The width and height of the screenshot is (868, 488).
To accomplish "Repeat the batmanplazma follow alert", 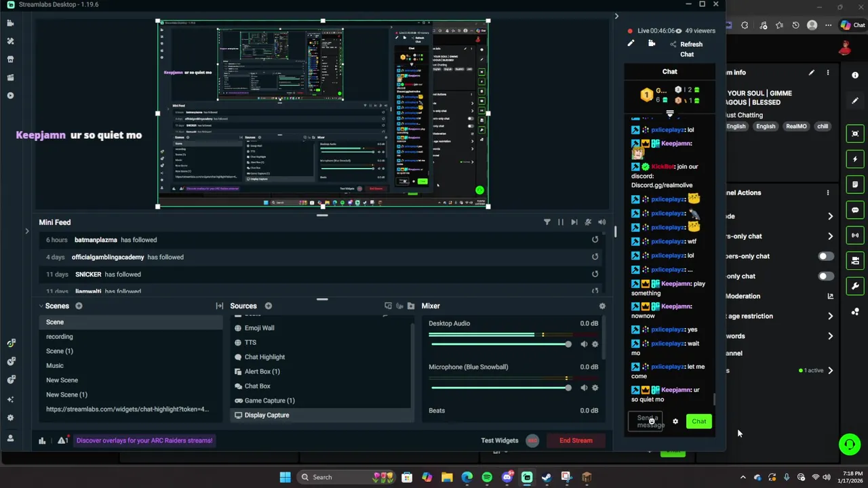I will [x=595, y=239].
